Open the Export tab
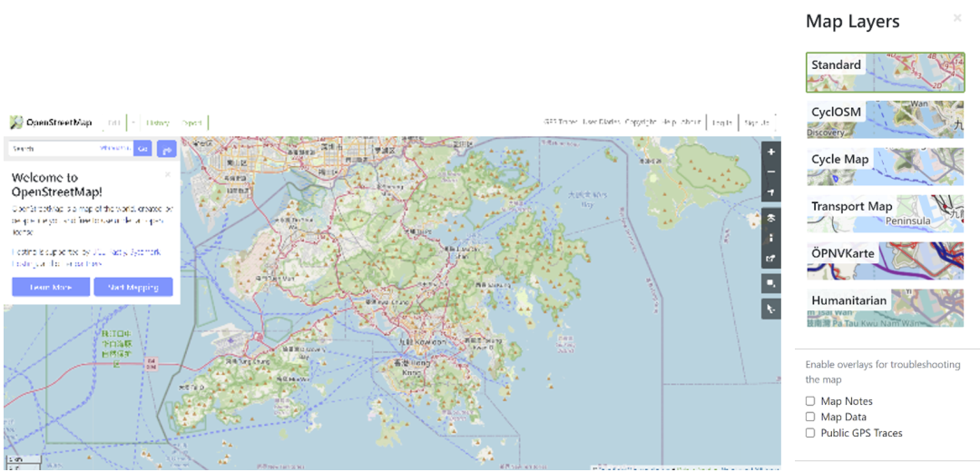Screen dimensions: 980x472 (191, 123)
